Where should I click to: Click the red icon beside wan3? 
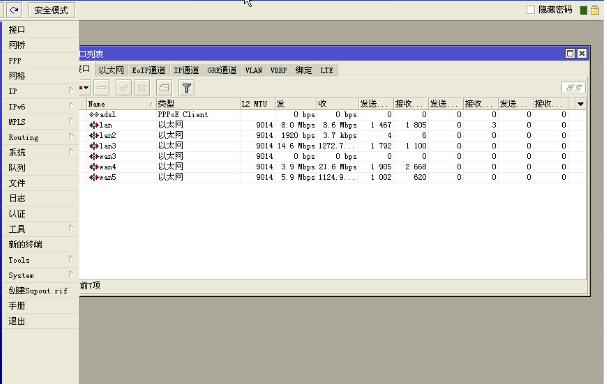coord(94,156)
